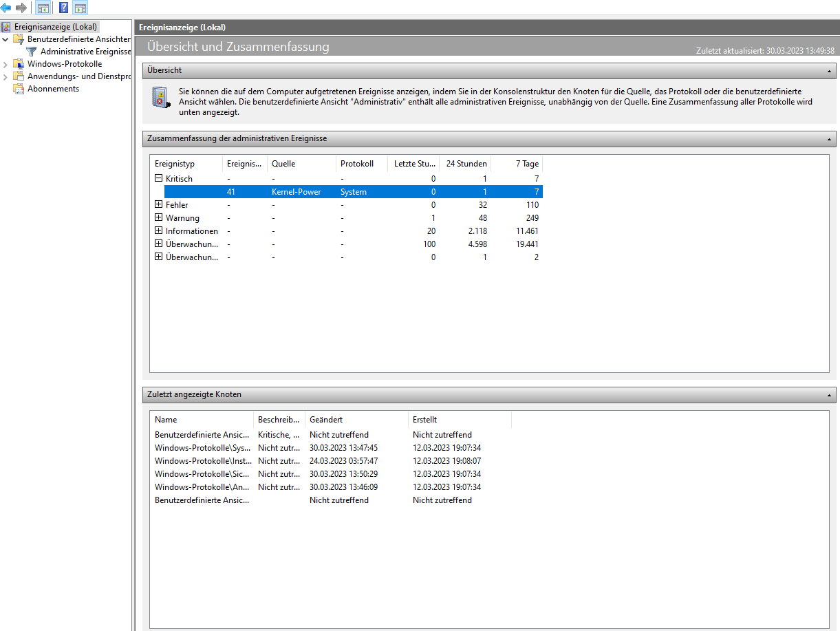Sort by Letzte Stunde column header
Screen dimensions: 840x631
(413, 164)
